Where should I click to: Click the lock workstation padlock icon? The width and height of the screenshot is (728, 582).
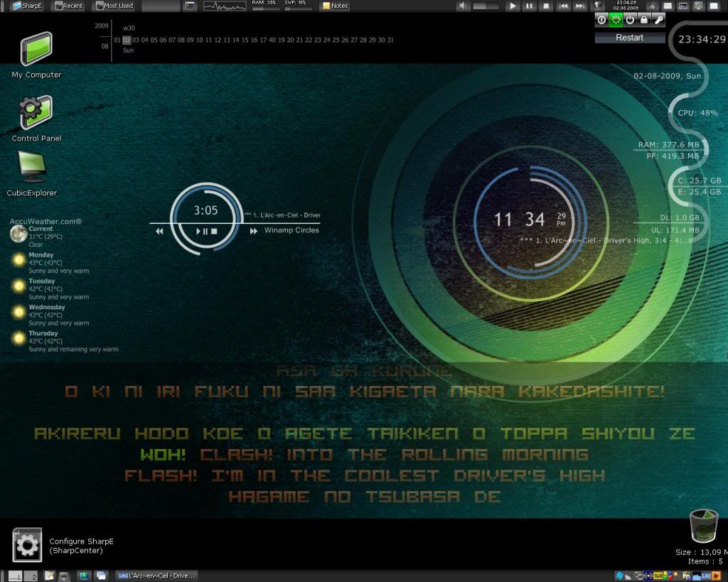(644, 20)
